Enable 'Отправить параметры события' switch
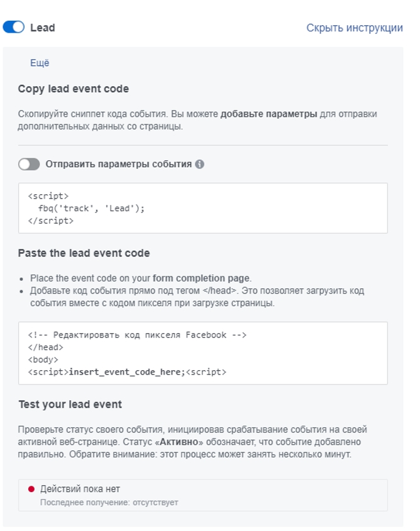 click(x=29, y=164)
